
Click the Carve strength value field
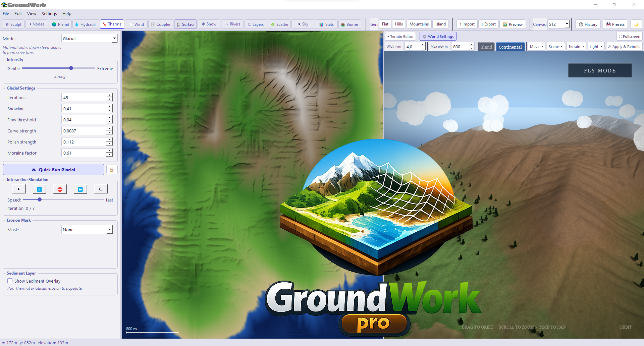[x=84, y=131]
